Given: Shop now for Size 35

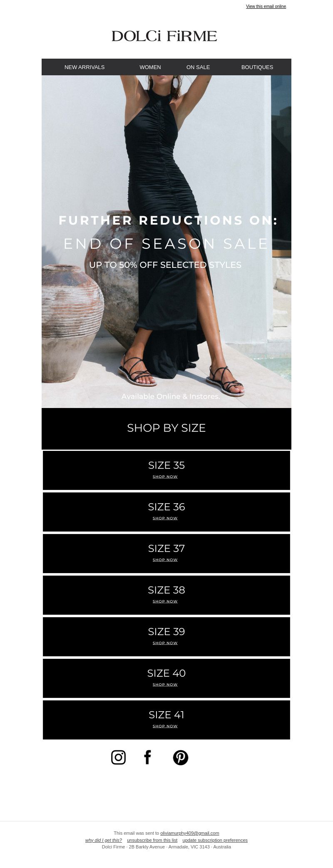Looking at the screenshot, I should [166, 470].
